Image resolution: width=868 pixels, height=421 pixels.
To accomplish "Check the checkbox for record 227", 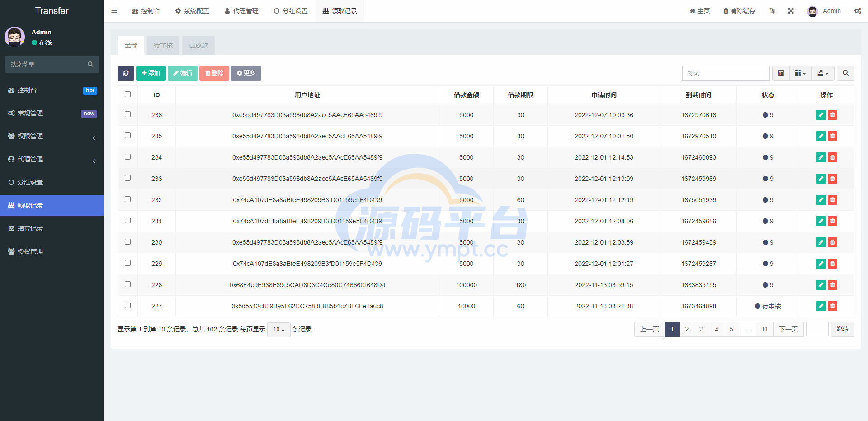I will (127, 306).
